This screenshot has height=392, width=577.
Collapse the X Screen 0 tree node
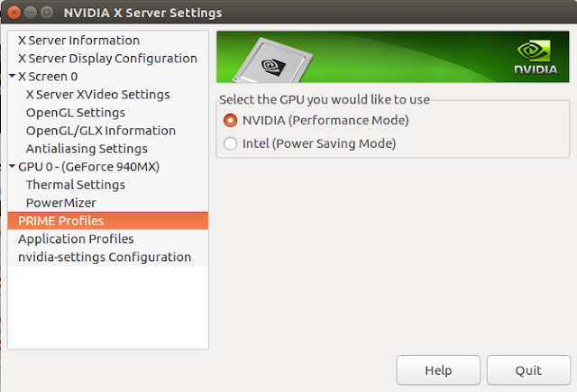coord(13,77)
